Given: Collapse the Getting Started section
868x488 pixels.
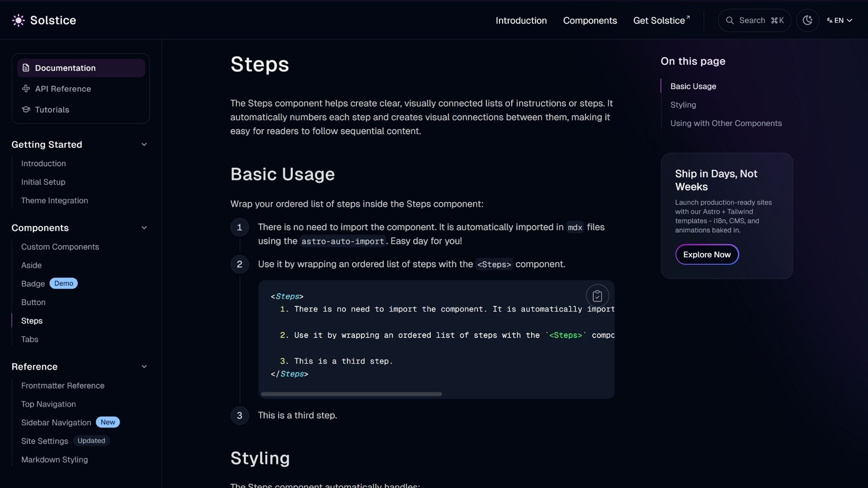Looking at the screenshot, I should 144,145.
